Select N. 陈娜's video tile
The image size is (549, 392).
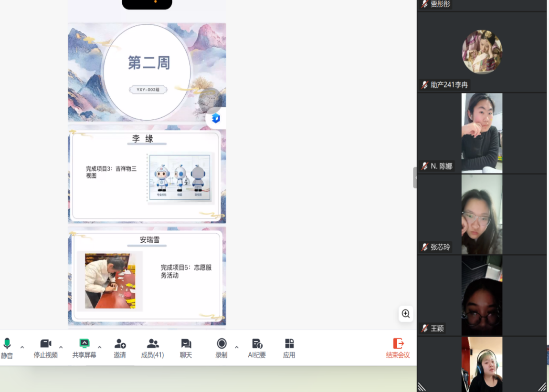coord(482,133)
